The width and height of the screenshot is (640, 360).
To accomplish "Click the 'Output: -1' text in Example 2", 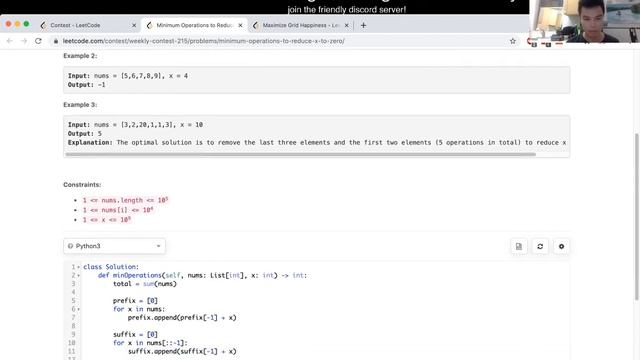I will click(87, 85).
